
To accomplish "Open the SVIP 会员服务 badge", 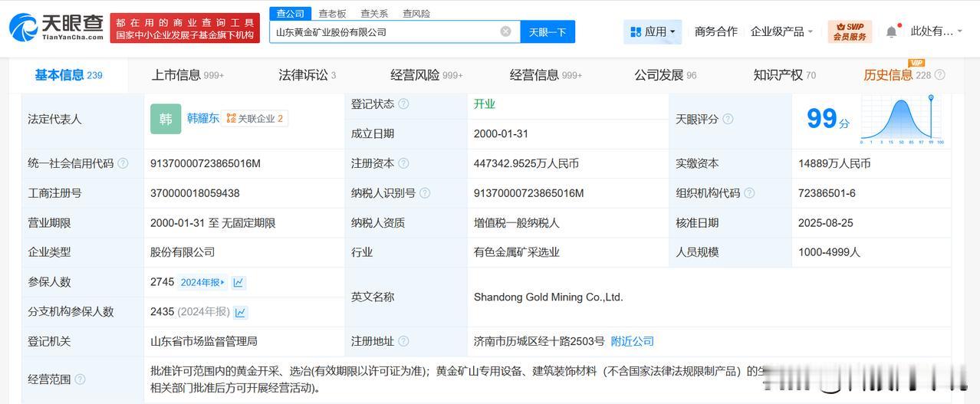I will click(850, 31).
